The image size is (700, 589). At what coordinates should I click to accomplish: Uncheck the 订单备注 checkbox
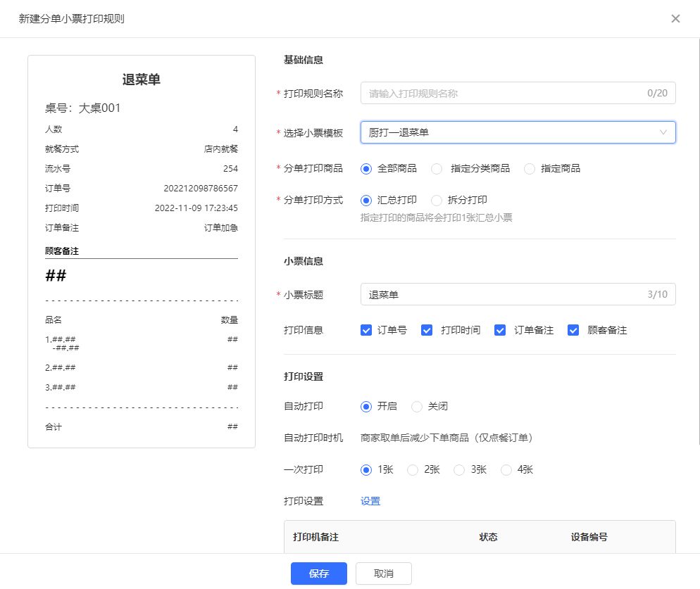coord(500,330)
